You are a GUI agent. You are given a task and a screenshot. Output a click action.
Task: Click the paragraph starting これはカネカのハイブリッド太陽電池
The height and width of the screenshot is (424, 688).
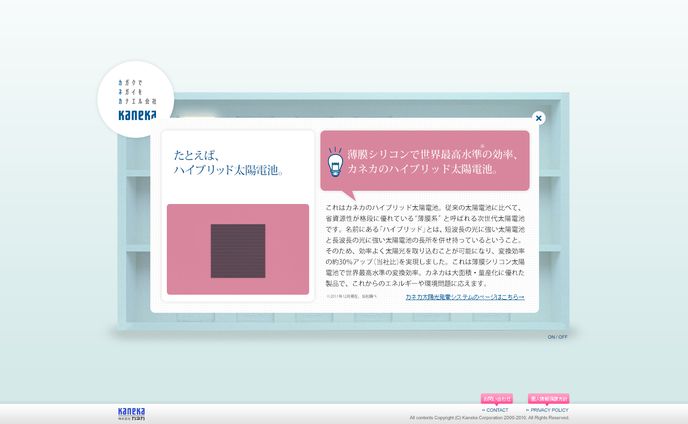[x=425, y=245]
